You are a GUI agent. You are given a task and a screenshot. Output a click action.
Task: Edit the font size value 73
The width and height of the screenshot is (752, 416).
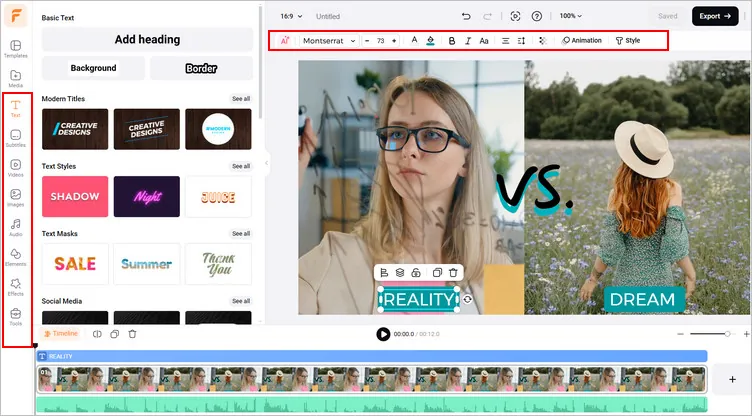[381, 41]
